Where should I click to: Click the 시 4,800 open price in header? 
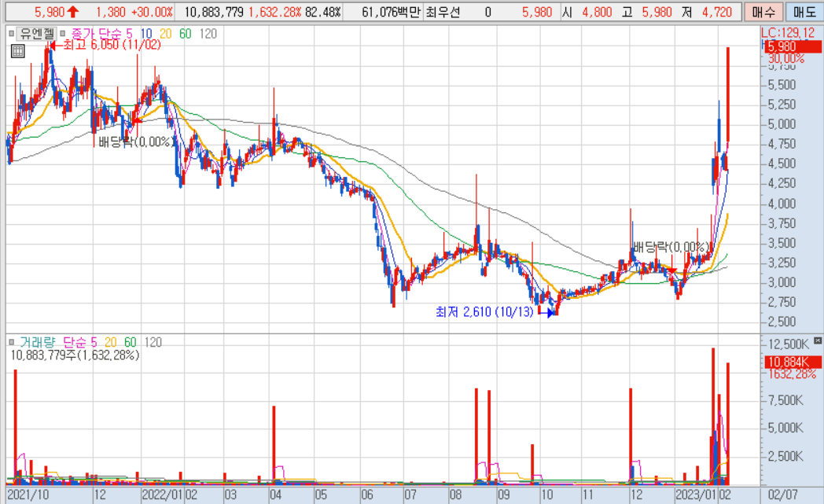pyautogui.click(x=587, y=12)
